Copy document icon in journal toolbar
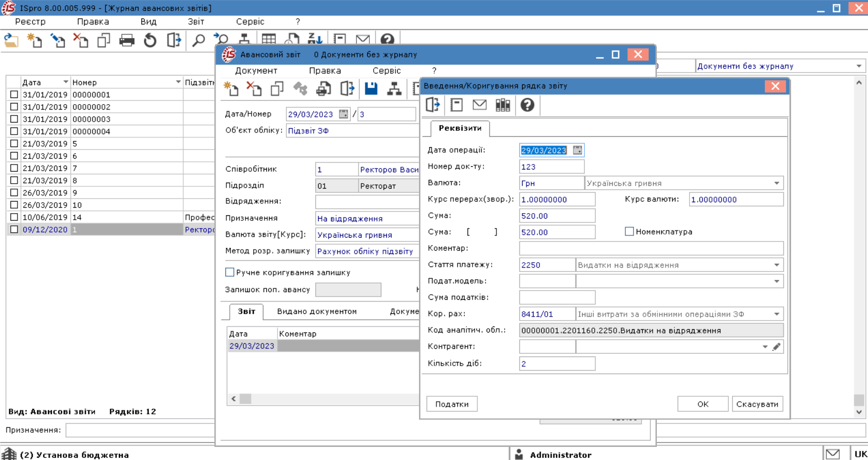 pyautogui.click(x=104, y=40)
